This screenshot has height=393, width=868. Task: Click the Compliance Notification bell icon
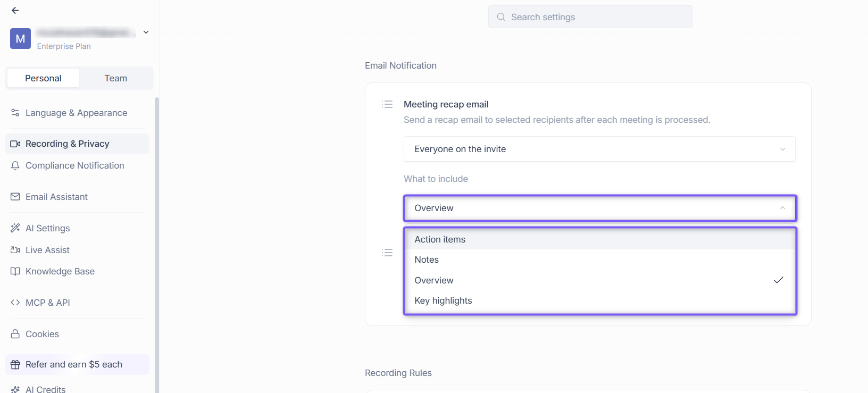pos(15,166)
